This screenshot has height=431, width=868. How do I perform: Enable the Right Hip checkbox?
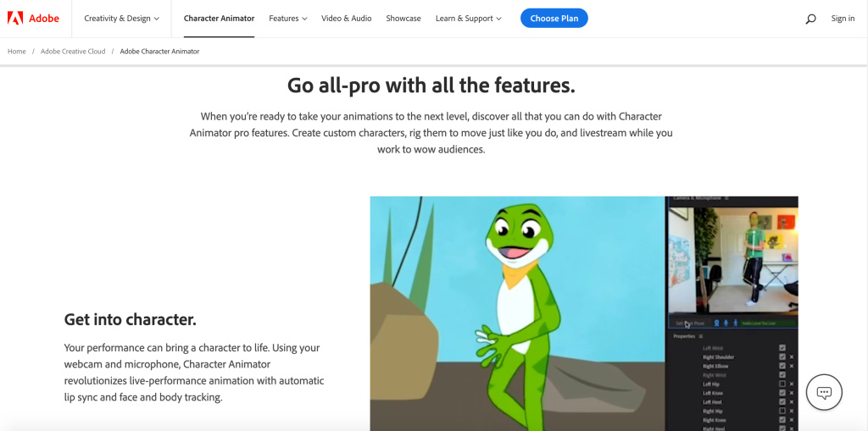pyautogui.click(x=782, y=411)
